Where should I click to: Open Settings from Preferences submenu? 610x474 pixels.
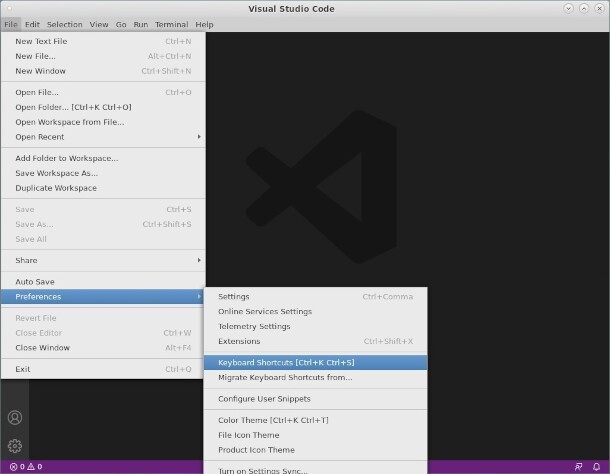[316, 297]
